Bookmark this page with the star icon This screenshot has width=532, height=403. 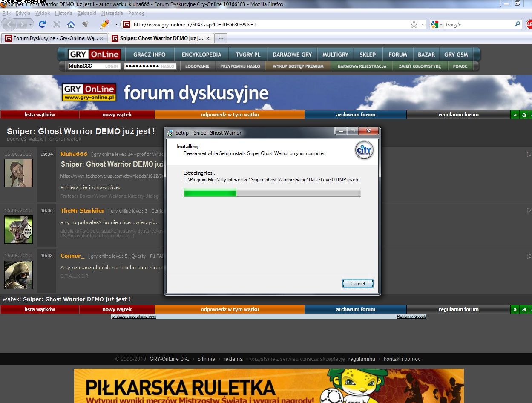[414, 24]
